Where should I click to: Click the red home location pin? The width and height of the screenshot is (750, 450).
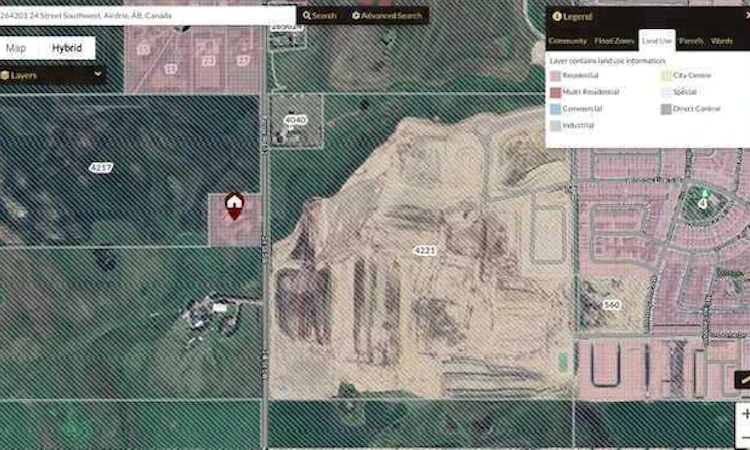[234, 206]
